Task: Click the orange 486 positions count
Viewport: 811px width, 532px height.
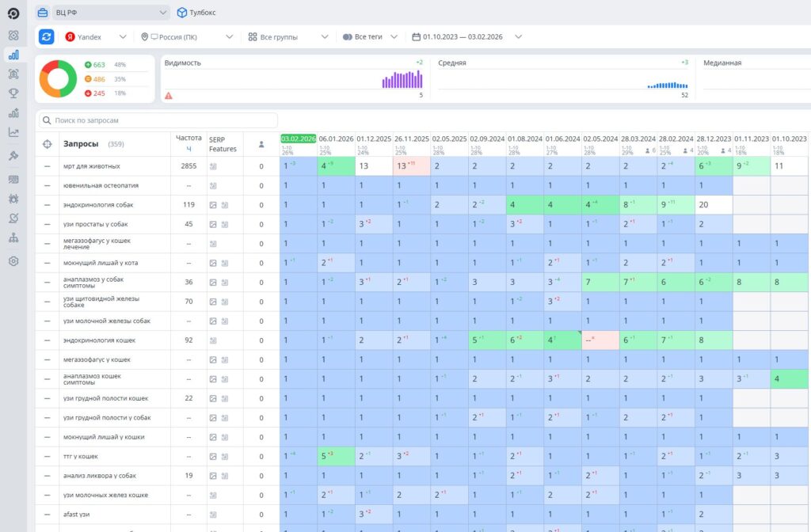Action: (x=99, y=79)
